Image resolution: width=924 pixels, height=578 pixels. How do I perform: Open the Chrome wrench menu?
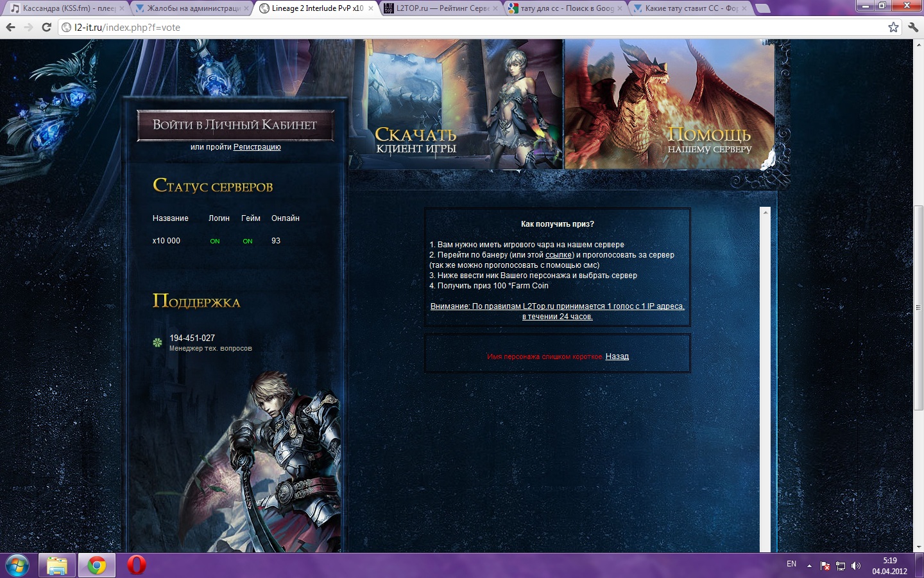point(913,27)
